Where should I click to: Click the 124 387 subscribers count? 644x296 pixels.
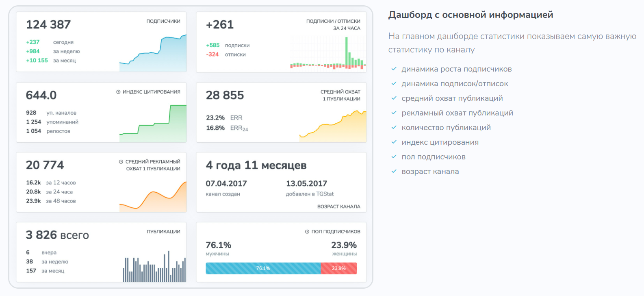click(x=48, y=25)
